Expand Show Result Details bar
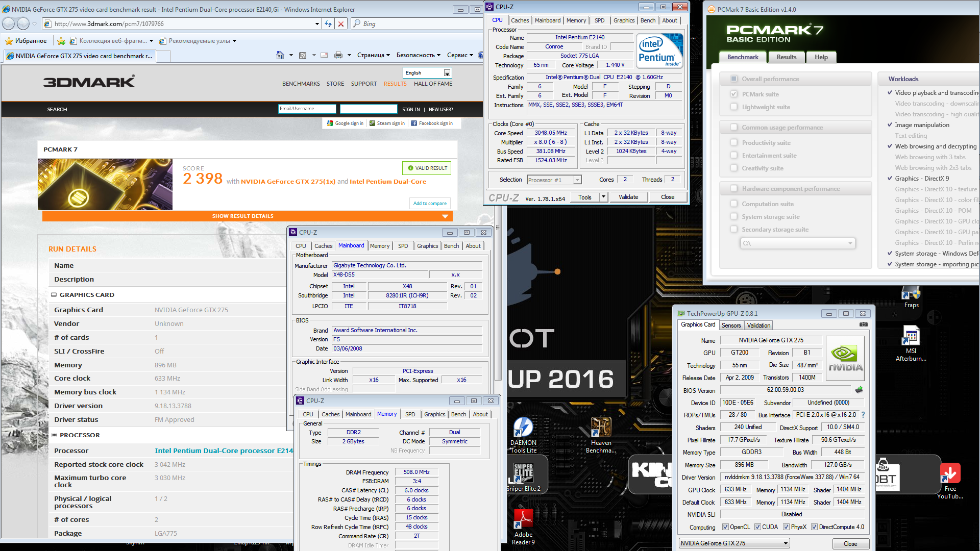This screenshot has height=551, width=980. pyautogui.click(x=247, y=216)
